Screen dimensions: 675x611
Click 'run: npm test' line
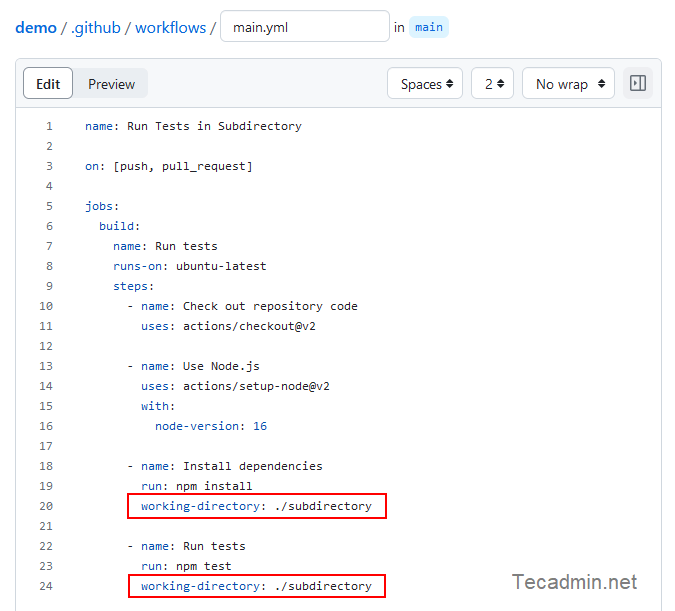click(x=186, y=566)
